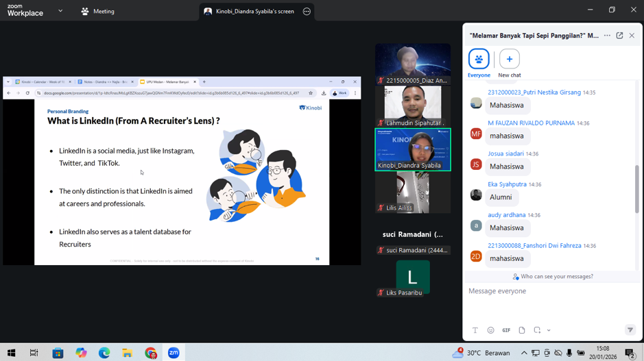This screenshot has width=644, height=361.
Task: Open chat panel more options ellipsis
Action: click(x=607, y=36)
